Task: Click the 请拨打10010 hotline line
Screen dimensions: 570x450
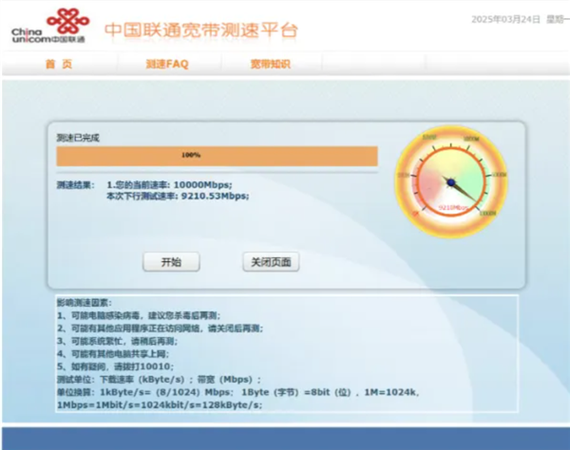Action: [x=115, y=366]
